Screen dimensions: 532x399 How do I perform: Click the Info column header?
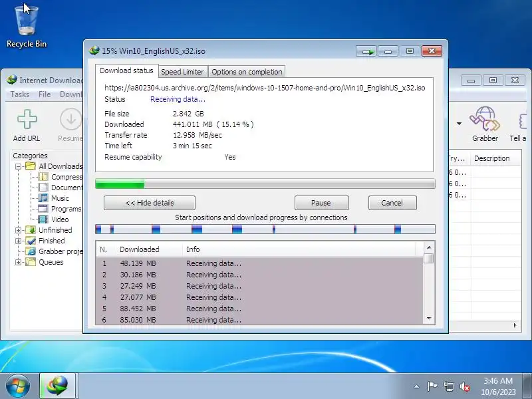(300, 249)
